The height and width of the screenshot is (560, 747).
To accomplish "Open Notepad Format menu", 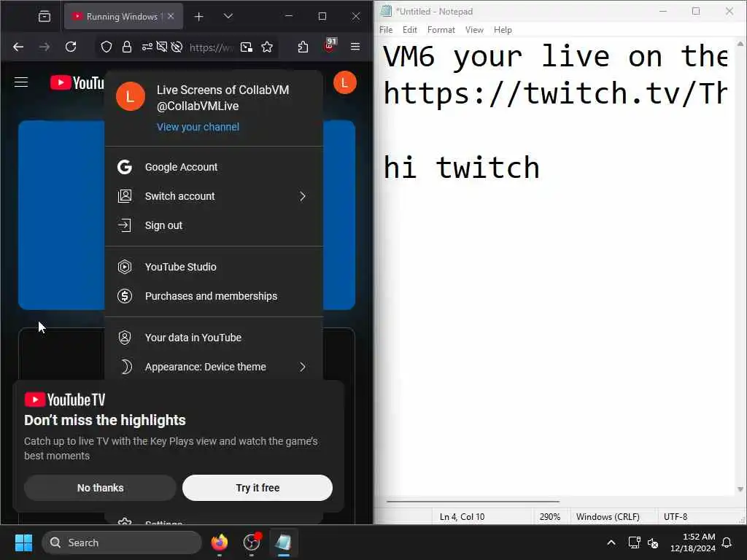I will coord(441,29).
